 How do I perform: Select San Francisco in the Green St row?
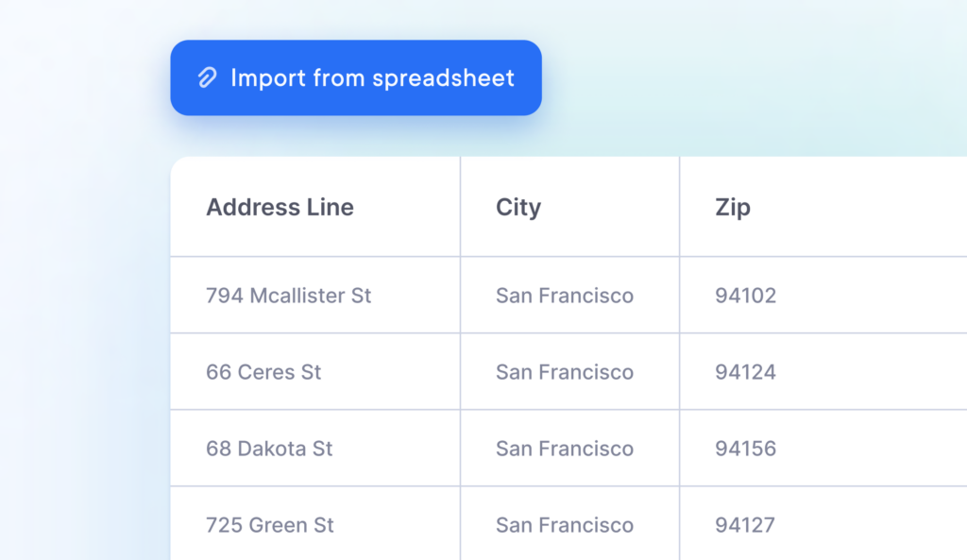[565, 525]
